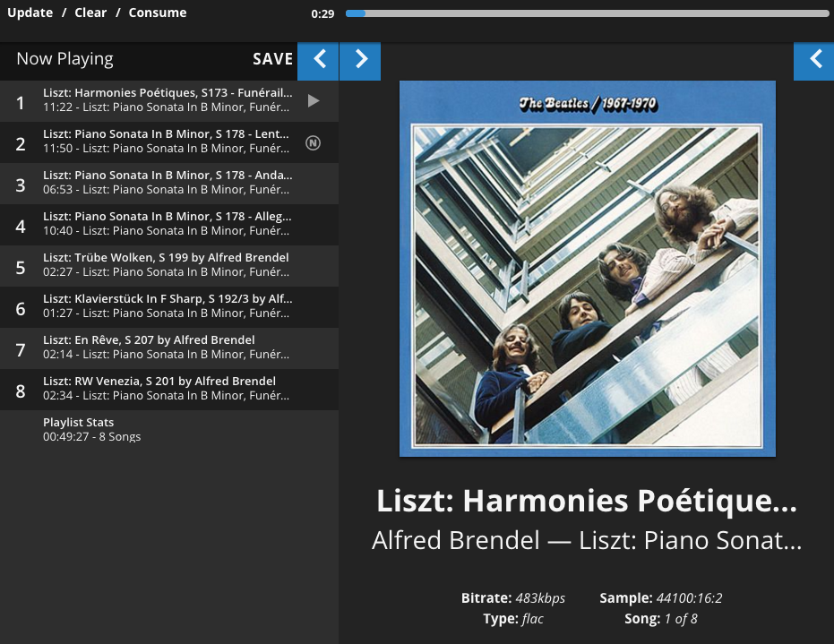Click the 0:29 elapsed time label
834x644 pixels.
coord(322,13)
